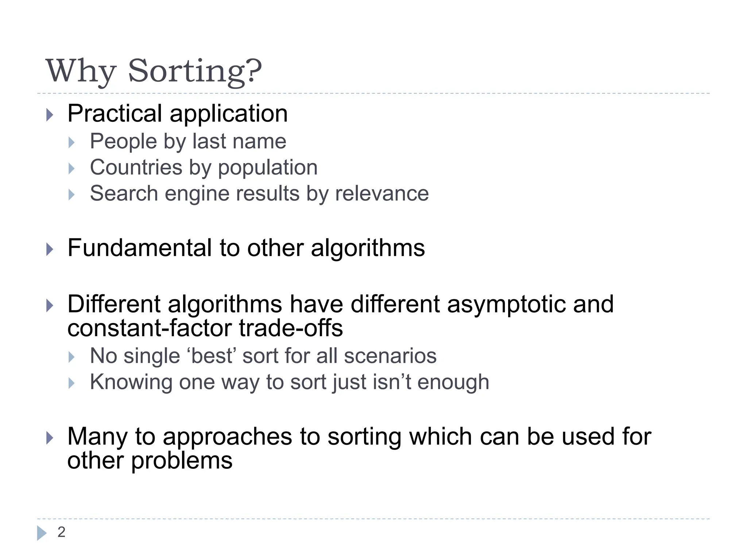The image size is (747, 560).
Task: Click the footer triangle next to slide number
Action: coord(42,533)
